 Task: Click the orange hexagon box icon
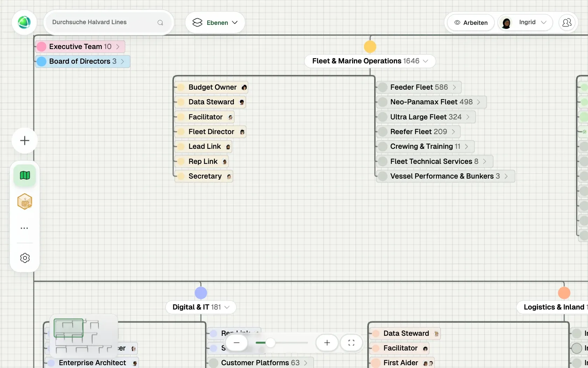pyautogui.click(x=25, y=202)
